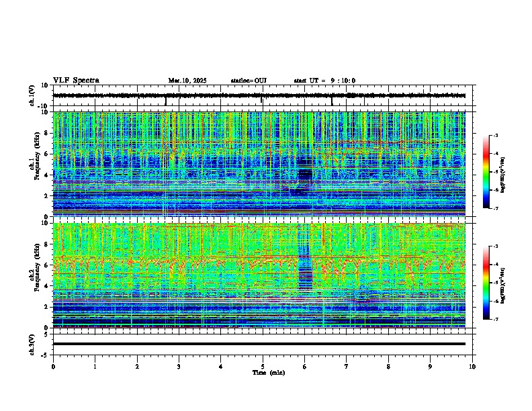The image size is (532, 411).
Task: Click the "VLF Spectra" title text
Action: [x=76, y=81]
